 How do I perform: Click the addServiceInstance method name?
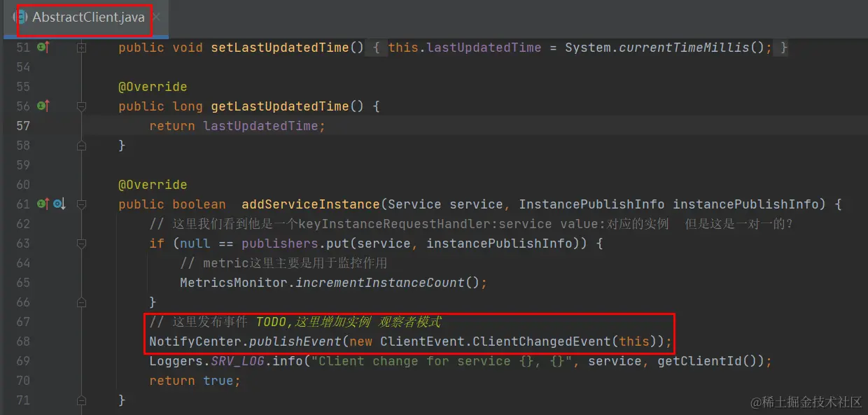(311, 204)
